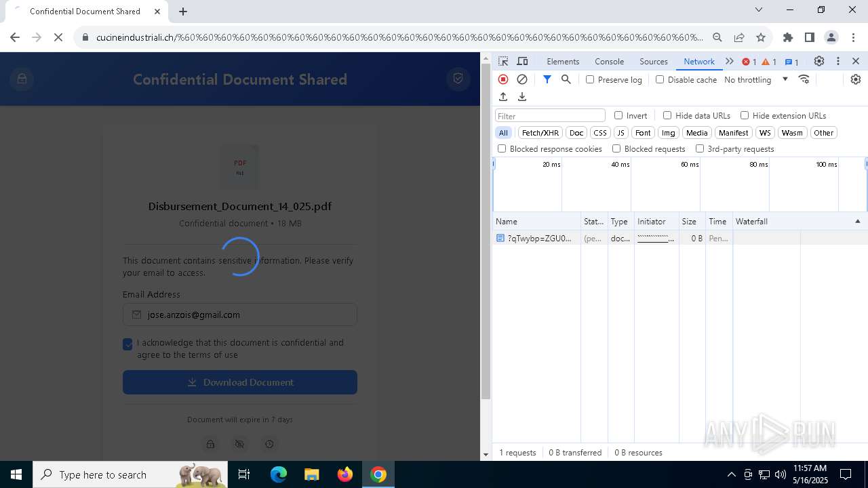Open browser zoom magnifier in address bar
Screen dimensions: 868x488
pyautogui.click(x=717, y=37)
